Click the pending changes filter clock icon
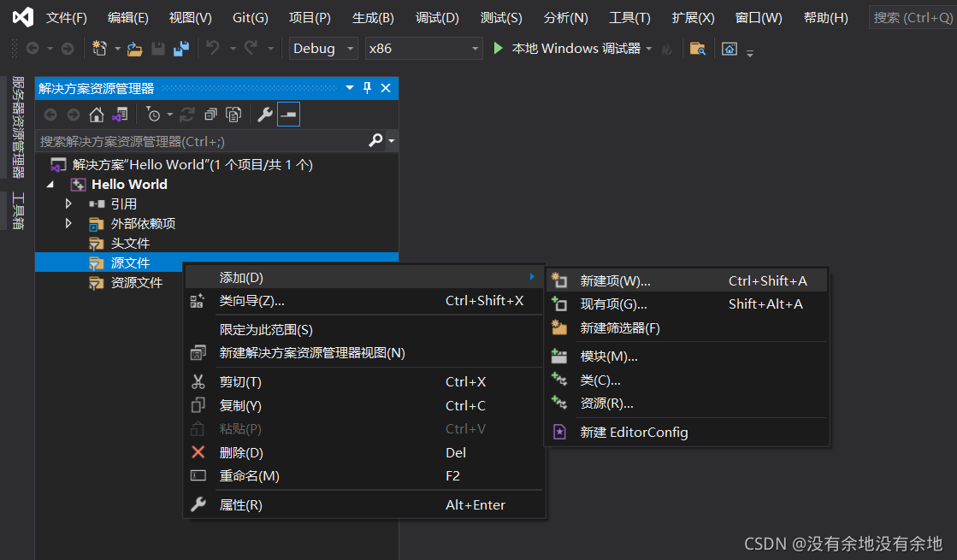 (153, 114)
